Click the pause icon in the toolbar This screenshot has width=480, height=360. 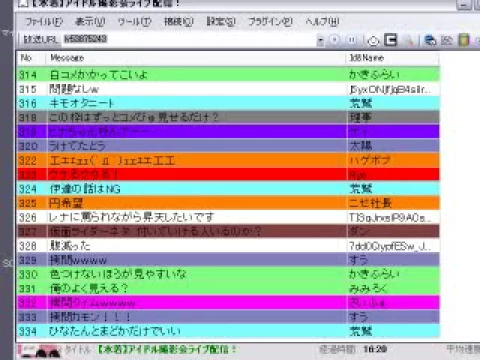[352, 40]
